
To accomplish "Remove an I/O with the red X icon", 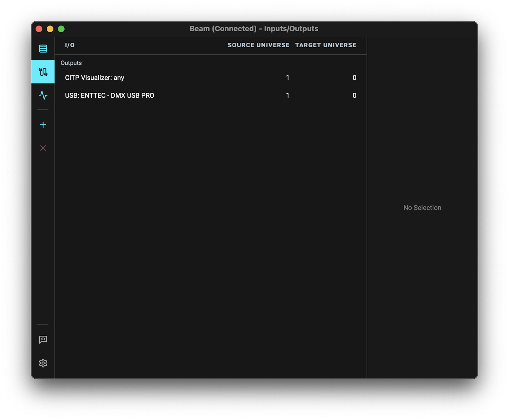I will tap(43, 148).
